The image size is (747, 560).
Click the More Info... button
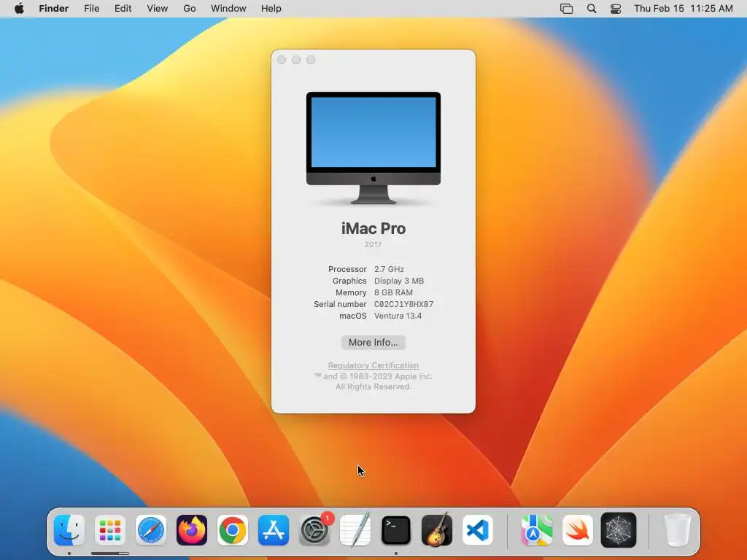coord(373,343)
